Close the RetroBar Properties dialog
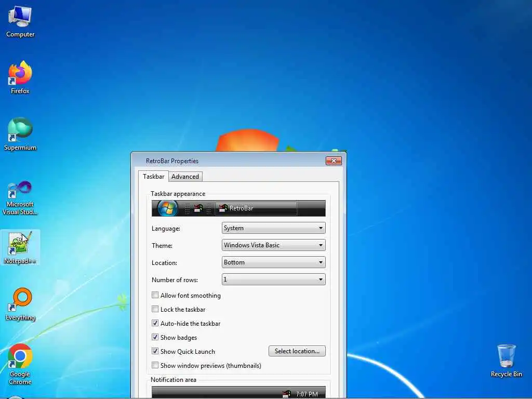The width and height of the screenshot is (532, 399). tap(334, 161)
